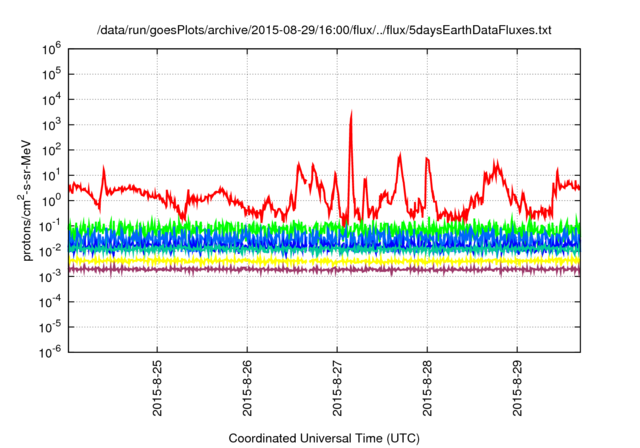Click the protons/cm2-s-sr-MeV axis title

tap(25, 200)
